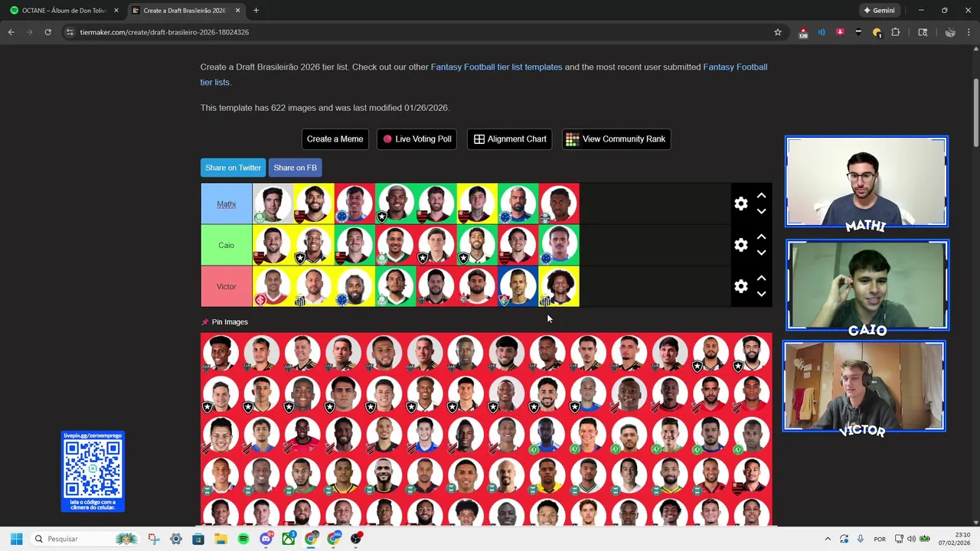Move Mathi row down with arrow
The width and height of the screenshot is (980, 551).
coord(761,211)
